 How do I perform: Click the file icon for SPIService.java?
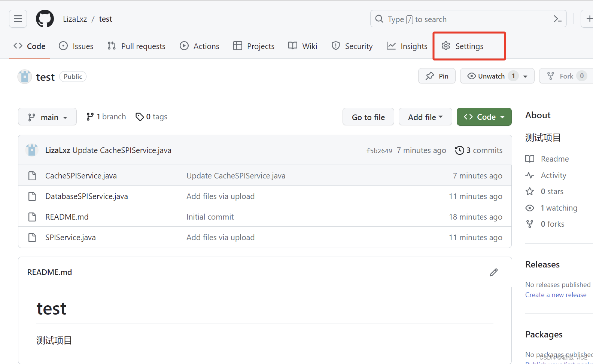click(32, 237)
